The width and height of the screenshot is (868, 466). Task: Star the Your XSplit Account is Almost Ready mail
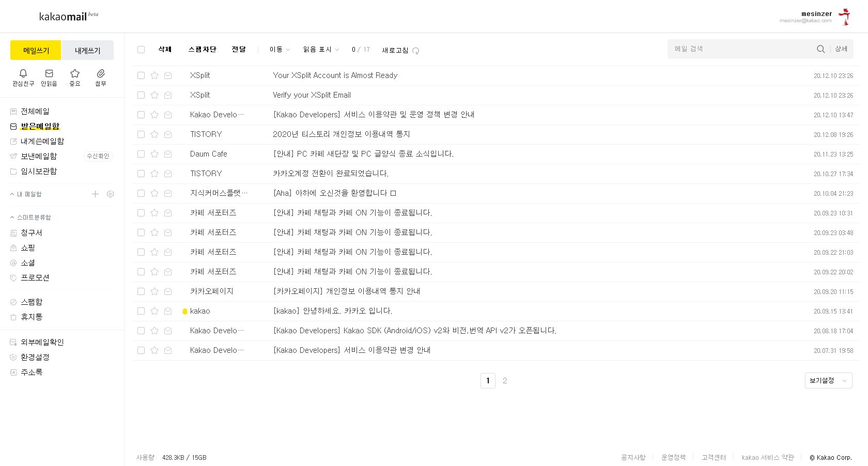pos(154,75)
